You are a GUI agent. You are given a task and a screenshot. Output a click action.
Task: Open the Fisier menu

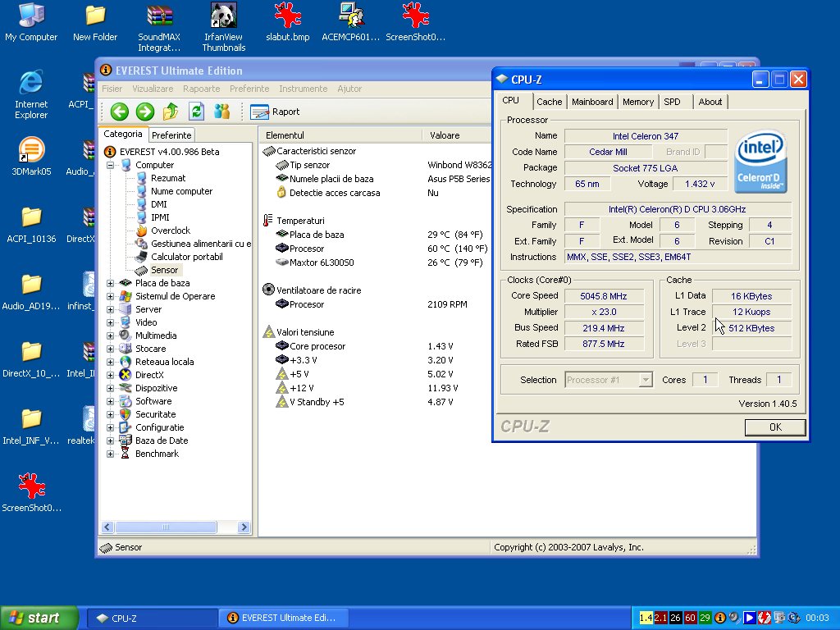[x=112, y=89]
